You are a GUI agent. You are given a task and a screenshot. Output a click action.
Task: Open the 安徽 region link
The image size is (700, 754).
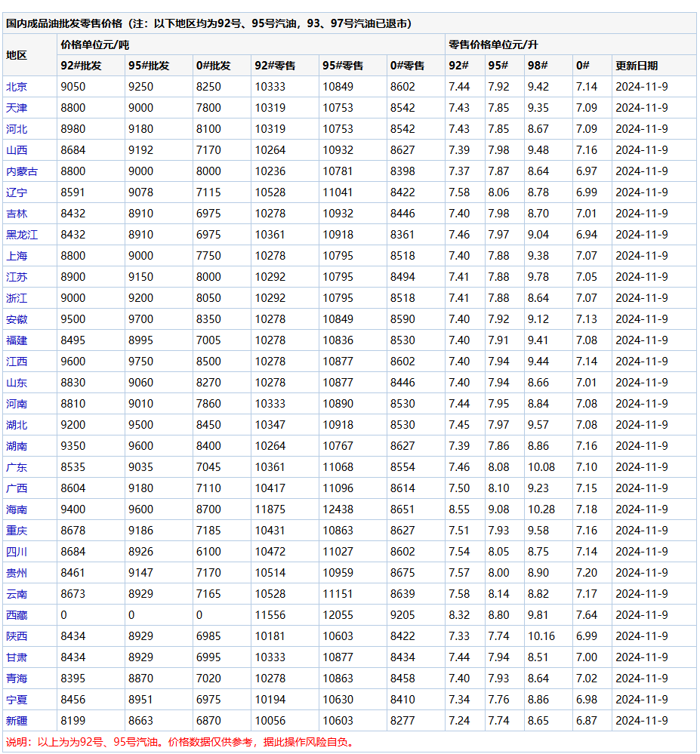[17, 320]
